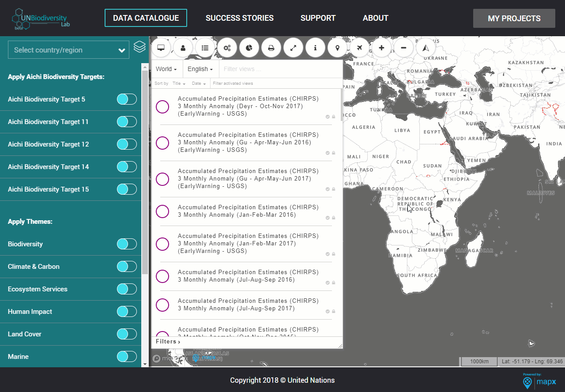565x392 pixels.
Task: Expand the Filters section at panel bottom
Action: click(168, 342)
